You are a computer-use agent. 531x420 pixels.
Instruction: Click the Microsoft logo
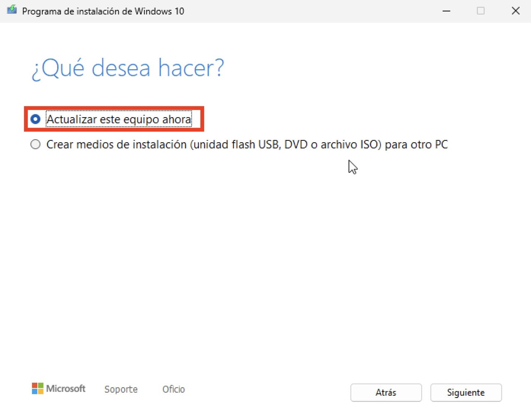[x=59, y=388]
